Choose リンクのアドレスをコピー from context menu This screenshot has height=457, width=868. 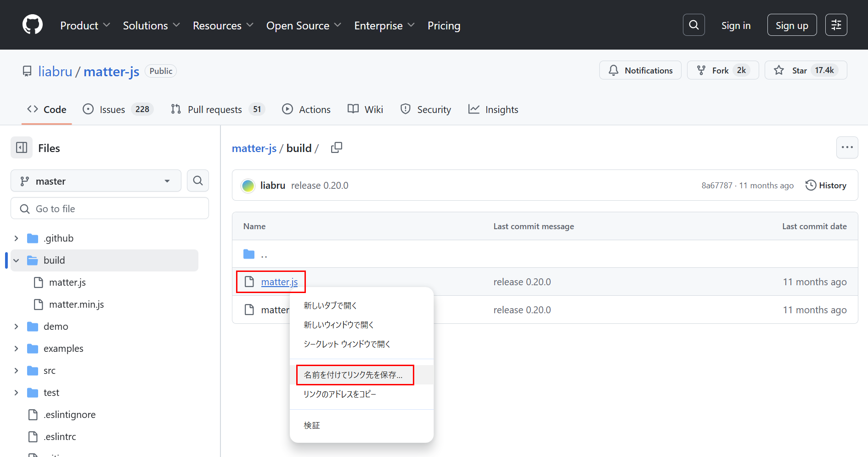pos(340,395)
